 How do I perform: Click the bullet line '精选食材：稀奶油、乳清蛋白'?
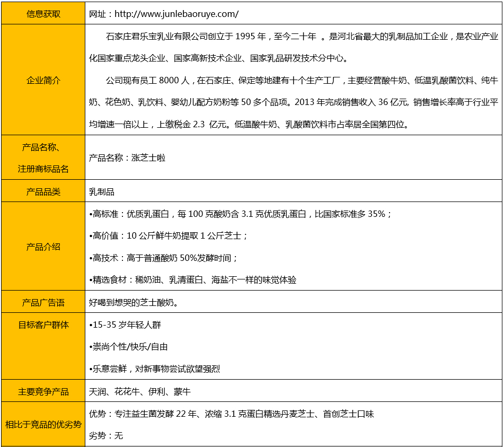(x=192, y=280)
